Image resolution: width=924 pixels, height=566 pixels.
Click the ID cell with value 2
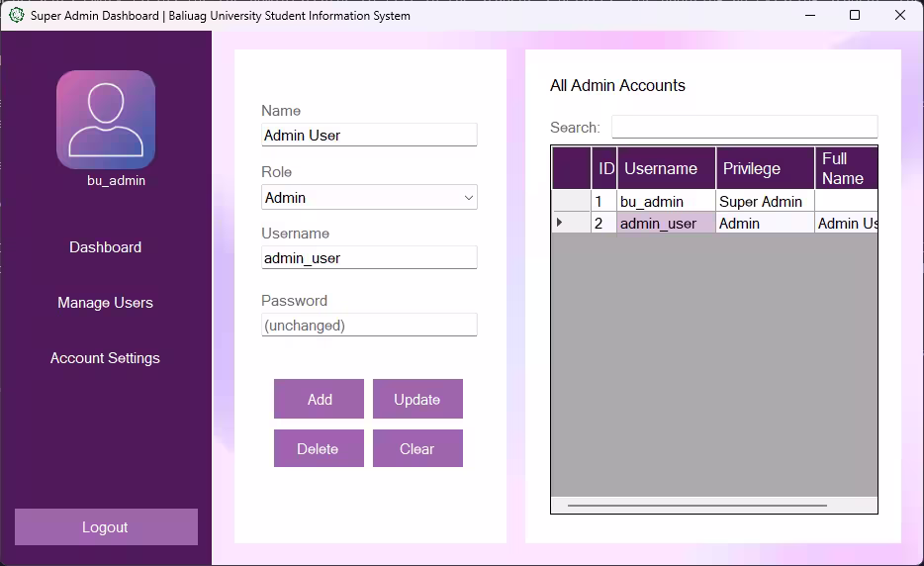(x=604, y=223)
